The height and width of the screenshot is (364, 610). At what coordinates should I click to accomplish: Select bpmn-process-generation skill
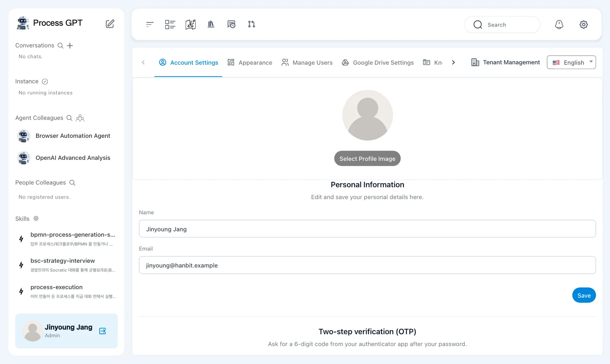pyautogui.click(x=67, y=239)
